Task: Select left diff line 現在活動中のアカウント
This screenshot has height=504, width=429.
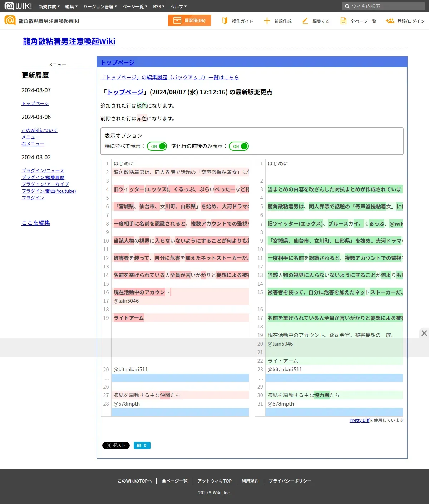Action: click(x=180, y=292)
